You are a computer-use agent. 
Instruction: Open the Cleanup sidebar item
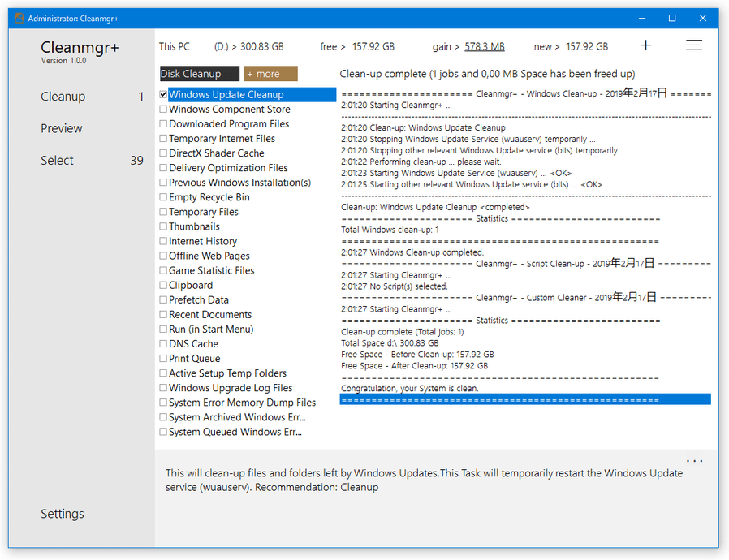click(x=63, y=97)
